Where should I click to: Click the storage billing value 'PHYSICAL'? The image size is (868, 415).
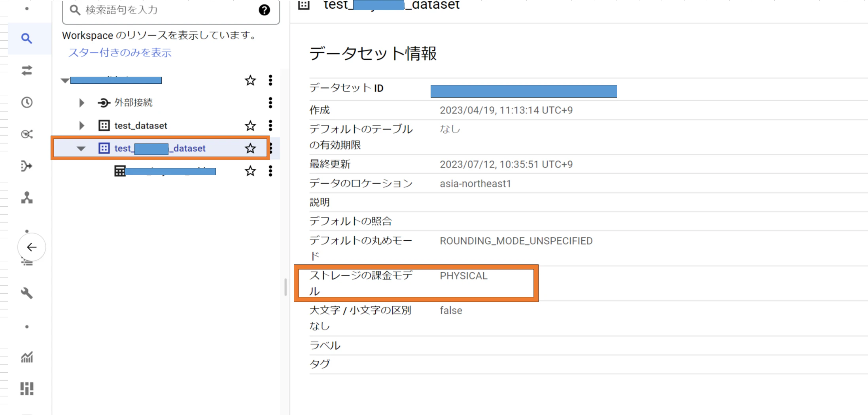tap(463, 275)
